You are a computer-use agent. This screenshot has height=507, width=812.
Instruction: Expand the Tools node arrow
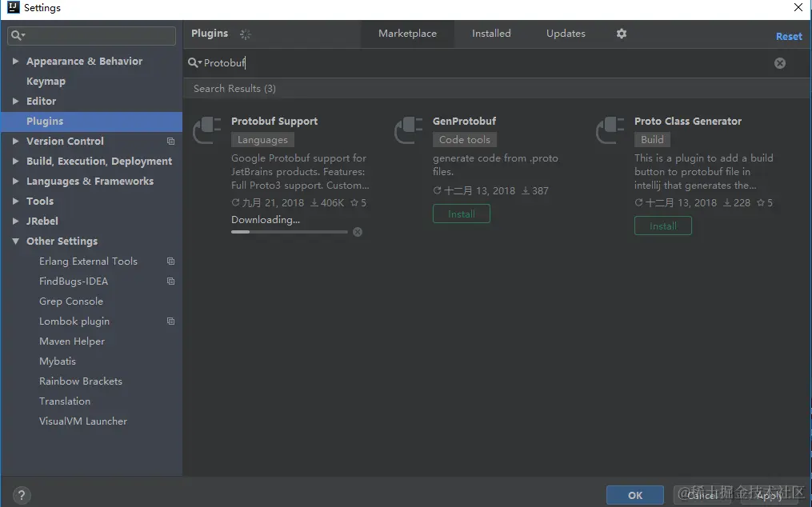pyautogui.click(x=15, y=201)
